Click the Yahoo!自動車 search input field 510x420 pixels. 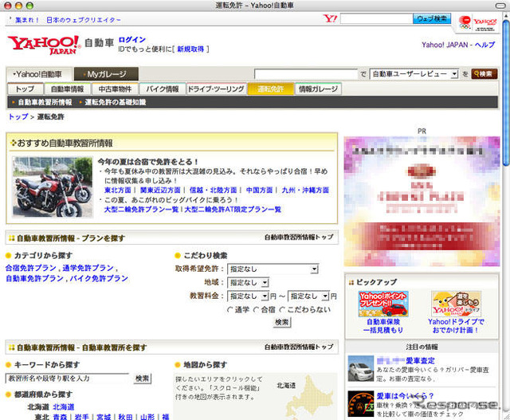(306, 74)
